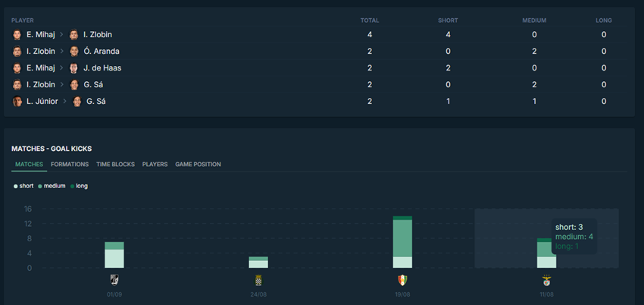This screenshot has height=305, width=644.
Task: Click opponent crest for 01/09 match
Action: [x=114, y=280]
